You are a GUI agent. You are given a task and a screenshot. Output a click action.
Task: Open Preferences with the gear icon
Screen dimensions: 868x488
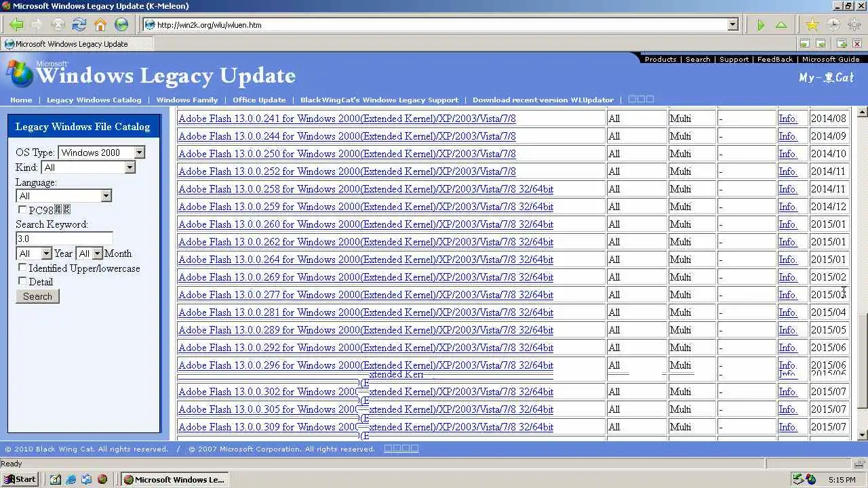pos(854,25)
